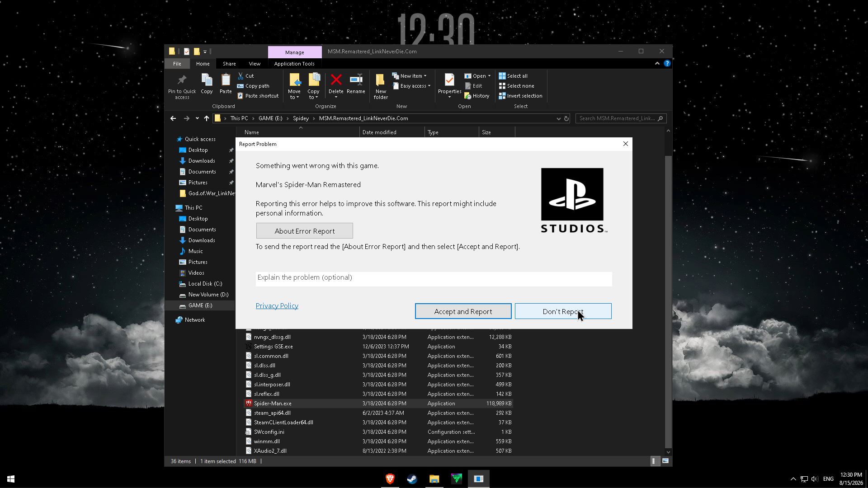Viewport: 868px width, 488px height.
Task: Switch to Large icons view in status bar
Action: click(x=665, y=461)
